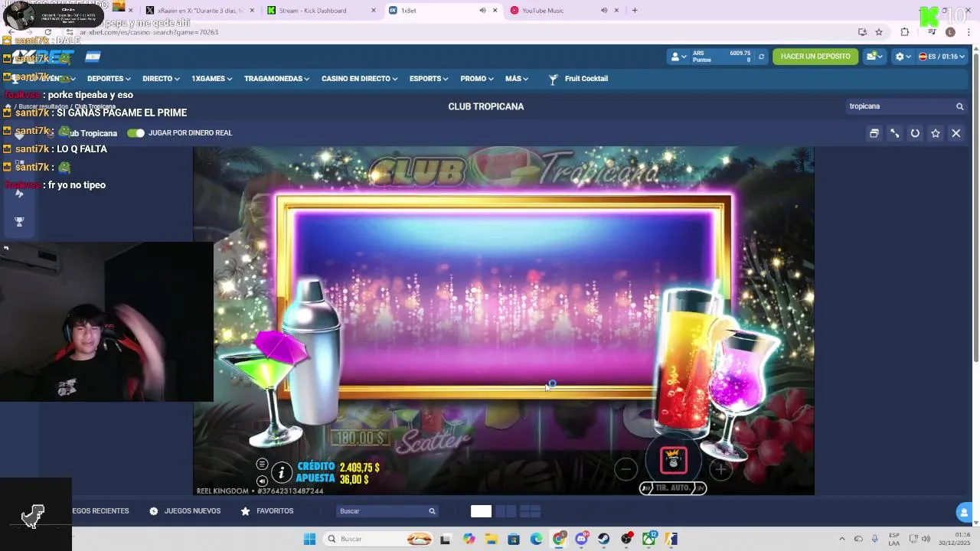Open the user account dropdown
The image size is (980, 551).
(x=678, y=57)
